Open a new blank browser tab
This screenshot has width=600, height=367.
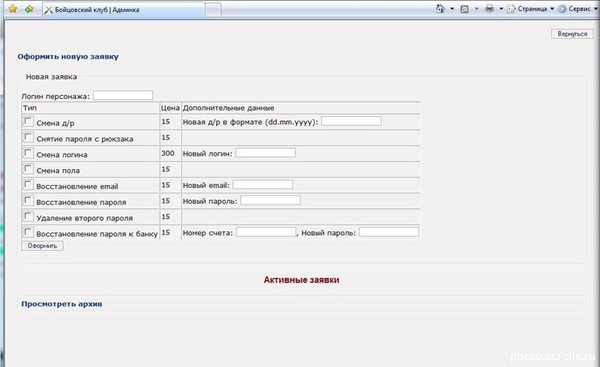click(213, 10)
